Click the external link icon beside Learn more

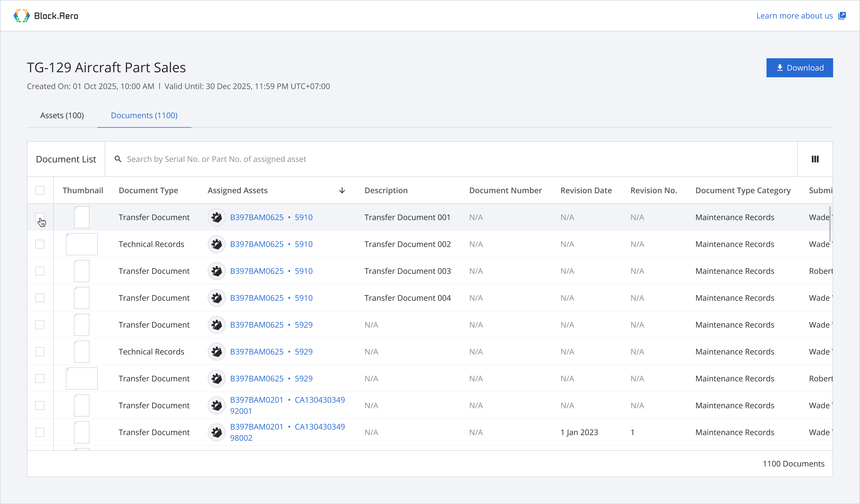842,16
